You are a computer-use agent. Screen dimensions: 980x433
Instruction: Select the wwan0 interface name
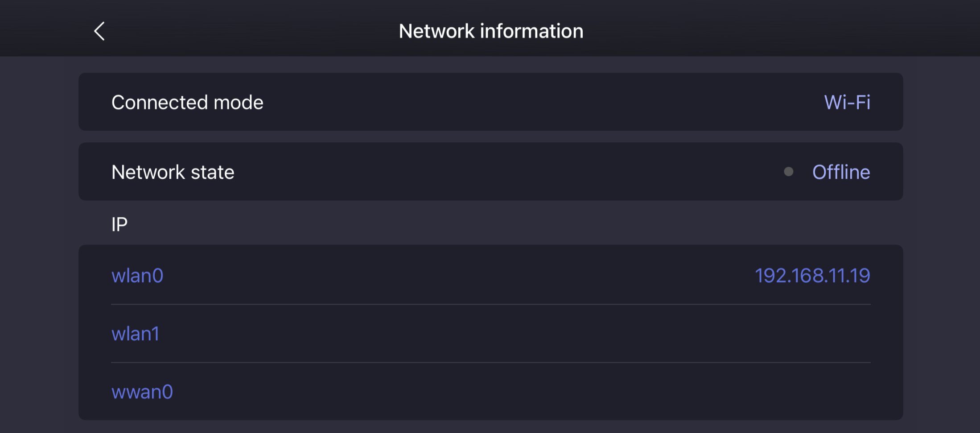coord(142,392)
